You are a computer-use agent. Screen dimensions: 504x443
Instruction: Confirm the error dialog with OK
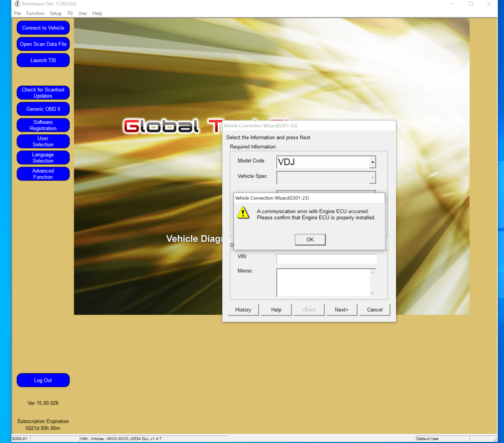310,240
